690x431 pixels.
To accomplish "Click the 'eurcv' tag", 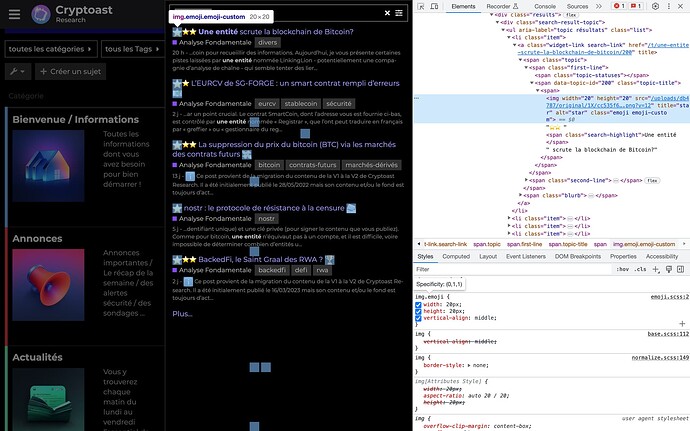I will pyautogui.click(x=267, y=104).
